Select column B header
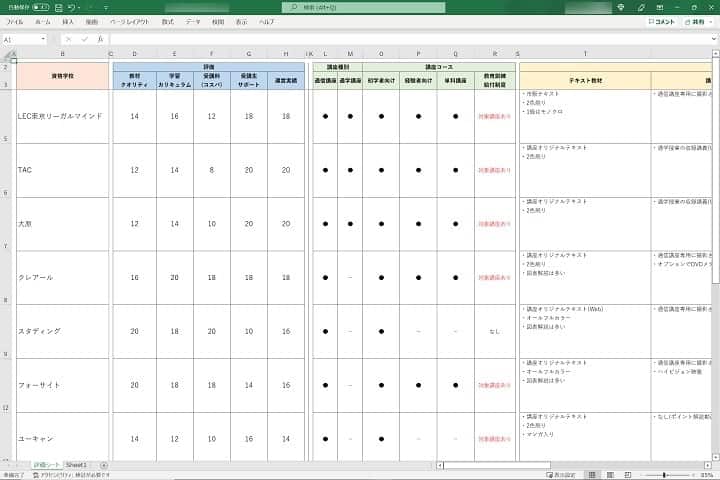The height and width of the screenshot is (480, 720). pyautogui.click(x=62, y=54)
